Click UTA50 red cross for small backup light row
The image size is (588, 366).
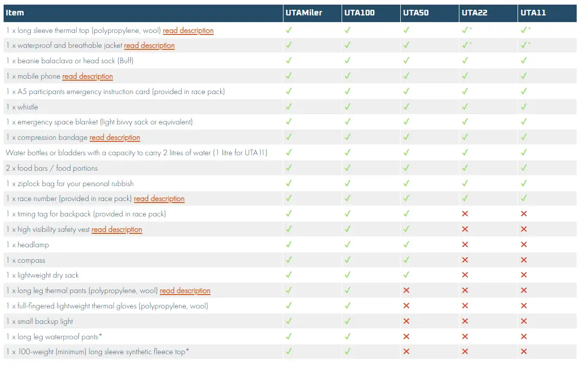coord(406,321)
